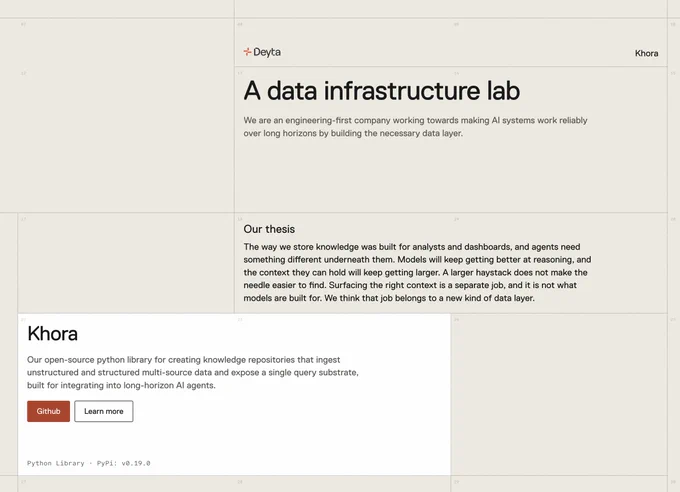Viewport: 680px width, 492px height.
Task: Click the red Github button
Action: pyautogui.click(x=48, y=411)
